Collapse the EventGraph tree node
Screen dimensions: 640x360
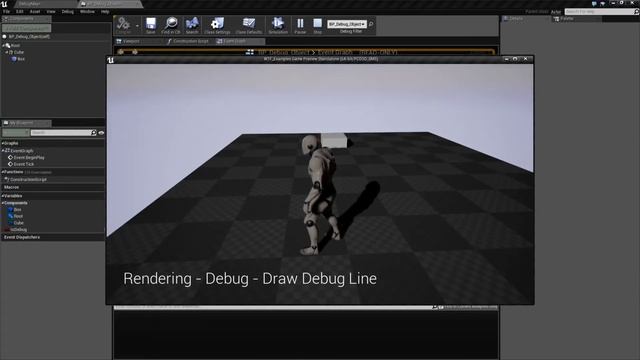pyautogui.click(x=3, y=151)
